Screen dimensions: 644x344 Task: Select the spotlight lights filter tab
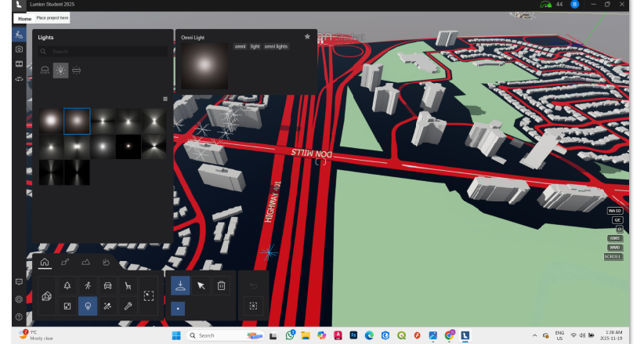pyautogui.click(x=45, y=71)
